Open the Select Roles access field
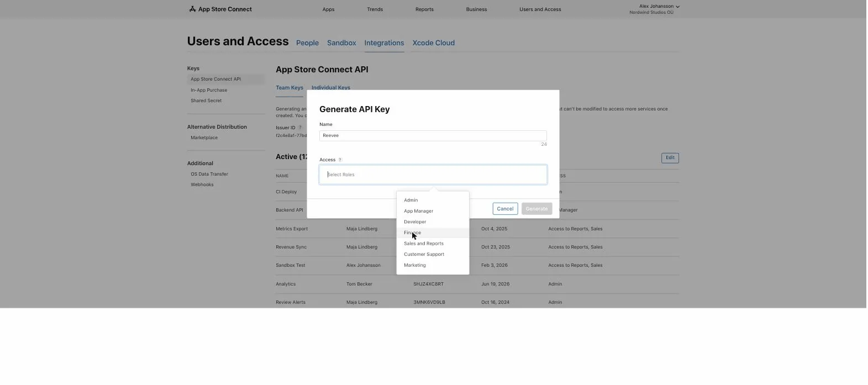Image resolution: width=868 pixels, height=385 pixels. point(433,175)
